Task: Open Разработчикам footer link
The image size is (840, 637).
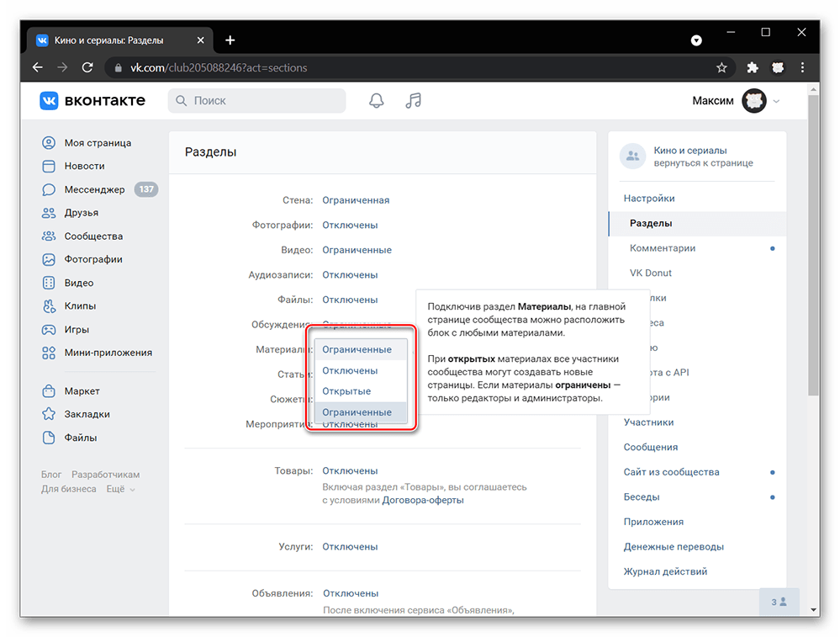Action: [x=106, y=475]
